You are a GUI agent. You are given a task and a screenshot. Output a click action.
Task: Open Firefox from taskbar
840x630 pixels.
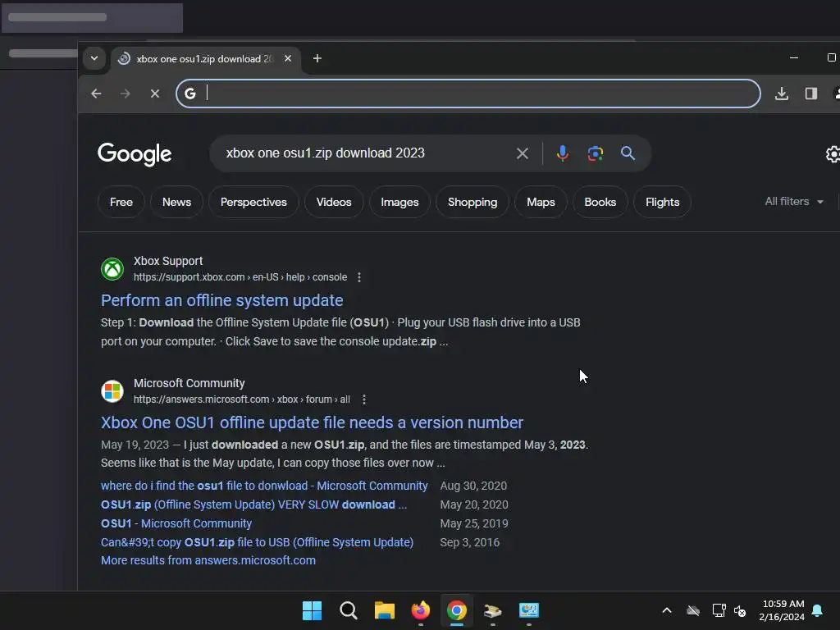421,610
